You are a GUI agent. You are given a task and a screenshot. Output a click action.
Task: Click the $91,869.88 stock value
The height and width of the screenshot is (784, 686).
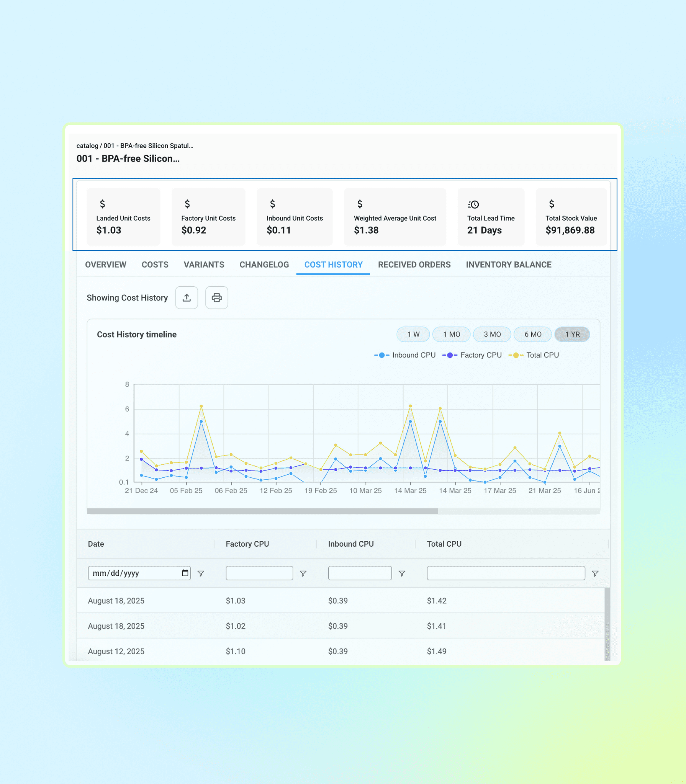(570, 230)
